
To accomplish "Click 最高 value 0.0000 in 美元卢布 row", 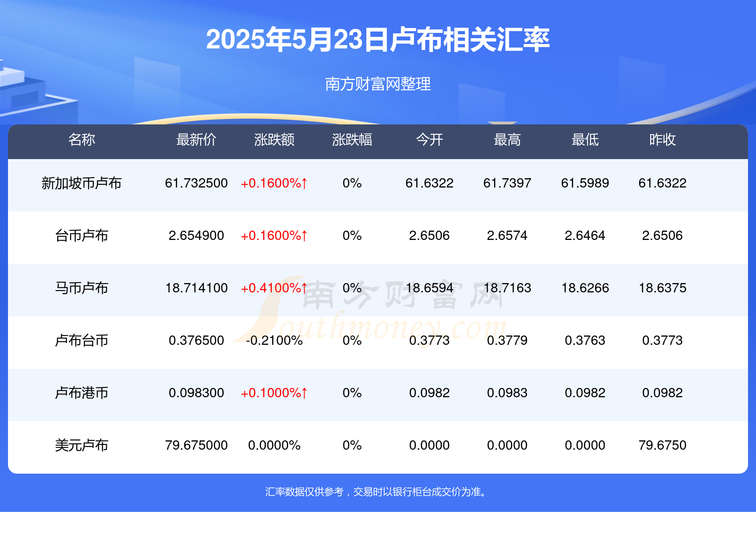I will coord(507,445).
